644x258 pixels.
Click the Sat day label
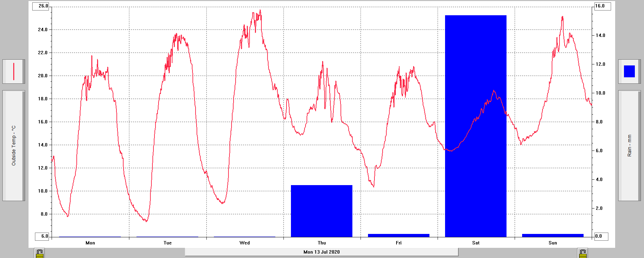(x=476, y=243)
